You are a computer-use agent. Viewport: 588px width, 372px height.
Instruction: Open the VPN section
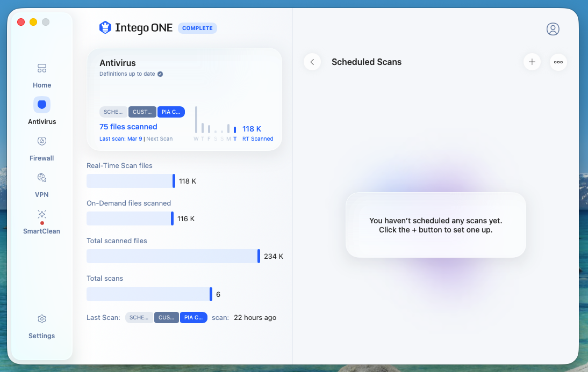point(41,185)
